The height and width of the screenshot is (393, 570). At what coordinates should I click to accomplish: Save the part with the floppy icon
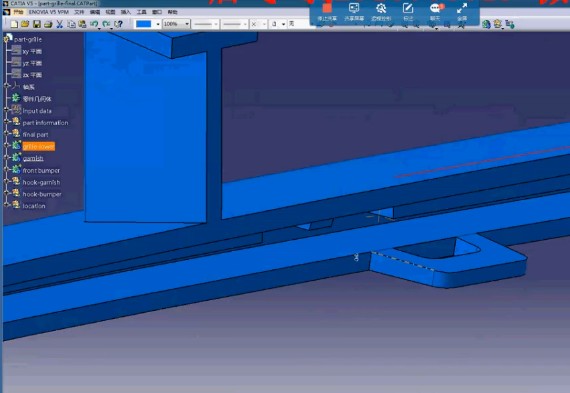37,24
